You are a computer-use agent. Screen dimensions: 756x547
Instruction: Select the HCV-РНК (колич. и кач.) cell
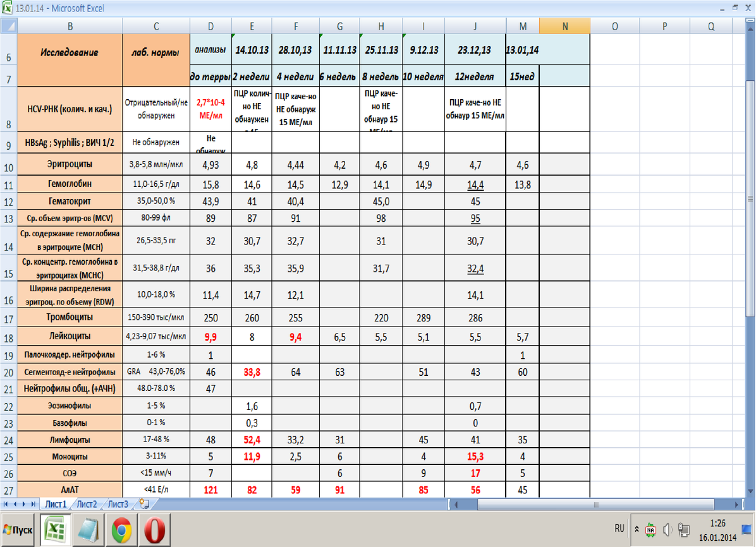click(x=70, y=109)
